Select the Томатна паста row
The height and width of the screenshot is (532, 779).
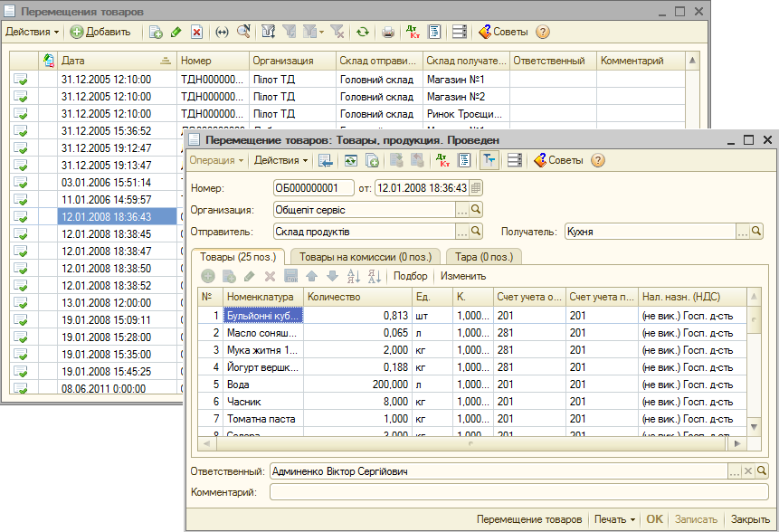click(472, 419)
